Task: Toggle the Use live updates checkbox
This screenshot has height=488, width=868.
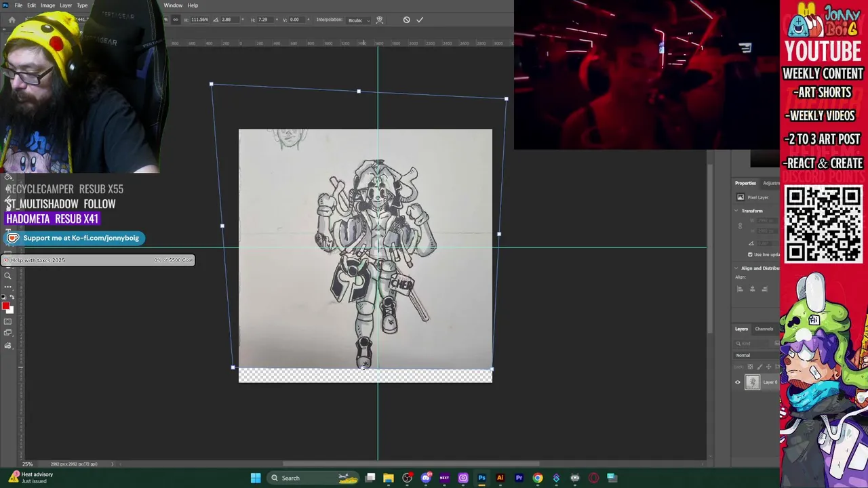Action: click(750, 255)
